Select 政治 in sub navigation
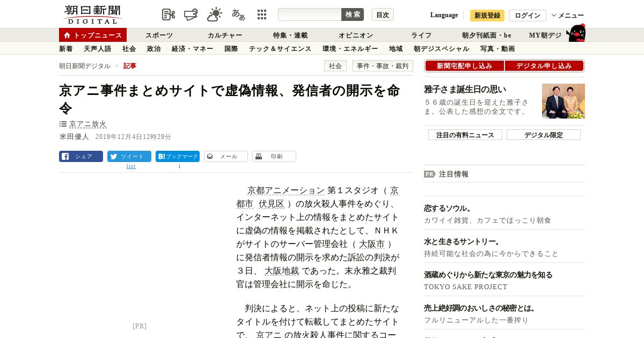 click(154, 49)
